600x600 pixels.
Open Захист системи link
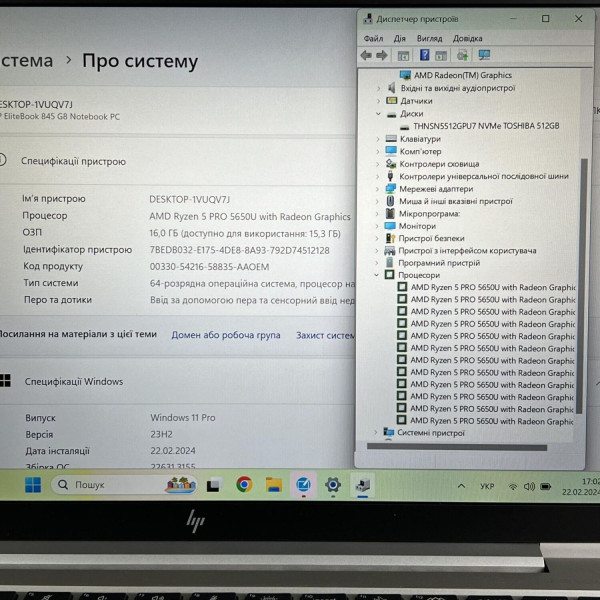tap(326, 336)
